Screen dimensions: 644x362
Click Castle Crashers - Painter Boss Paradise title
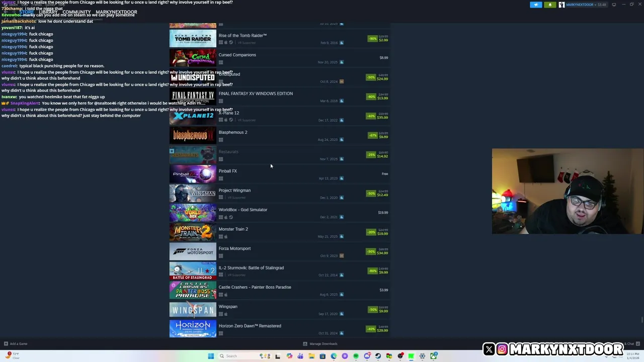255,287
